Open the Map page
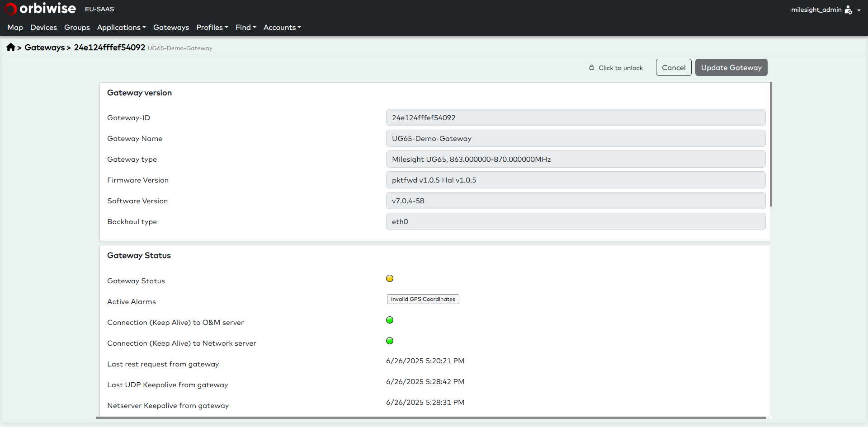The image size is (868, 427). 15,28
